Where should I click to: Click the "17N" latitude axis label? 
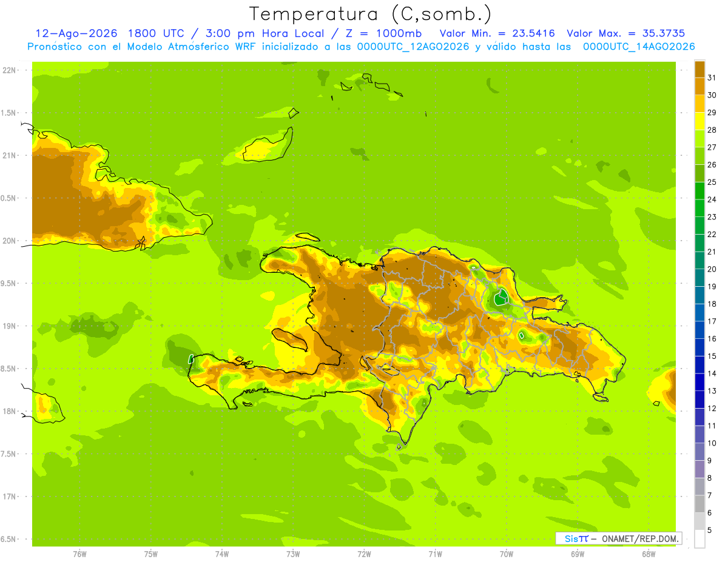9,497
